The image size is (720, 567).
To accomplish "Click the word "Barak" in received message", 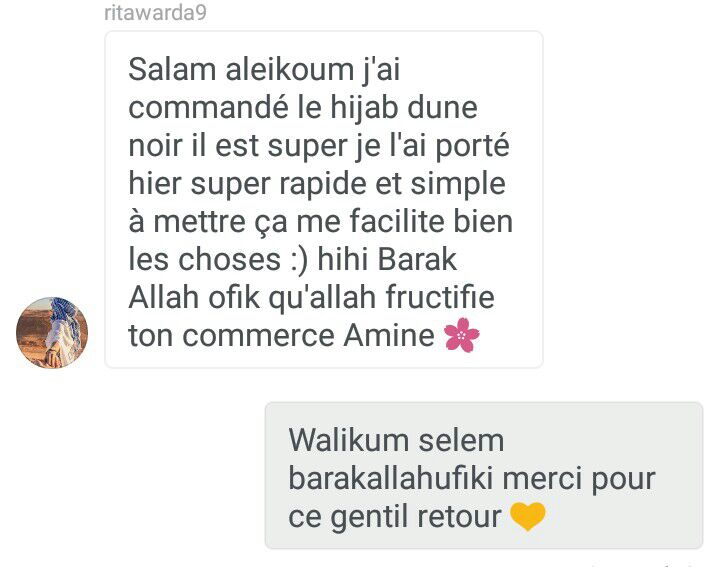I will [x=417, y=259].
